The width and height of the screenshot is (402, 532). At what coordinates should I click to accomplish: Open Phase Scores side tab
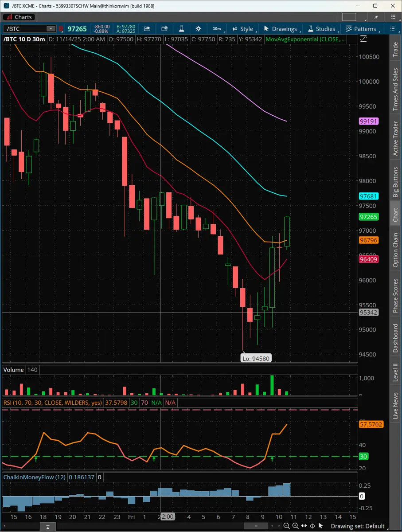tap(395, 295)
